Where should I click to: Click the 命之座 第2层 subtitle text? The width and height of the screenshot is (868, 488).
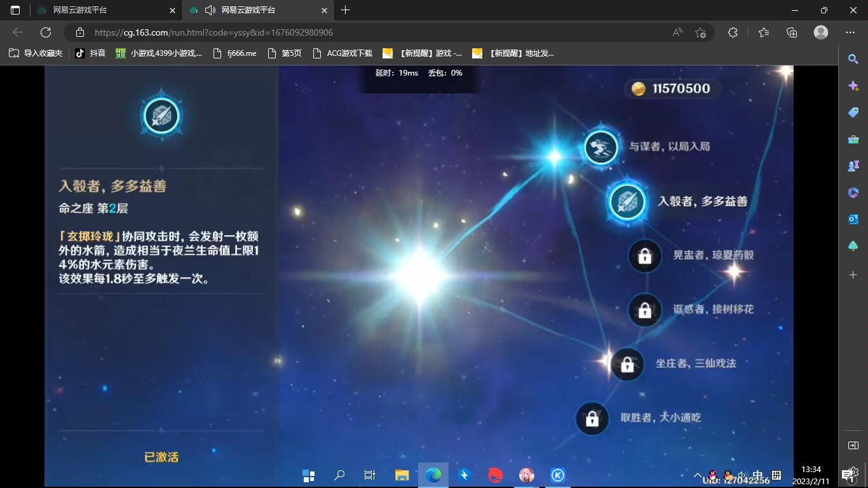coord(93,208)
